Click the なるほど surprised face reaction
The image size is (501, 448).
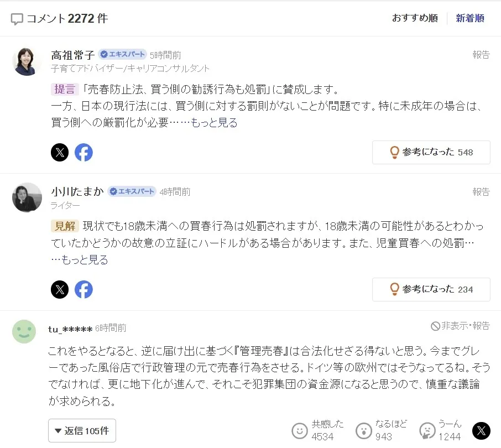coord(363,430)
